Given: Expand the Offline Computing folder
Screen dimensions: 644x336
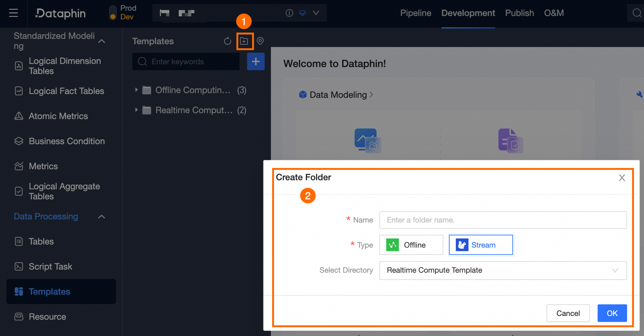Looking at the screenshot, I should [x=136, y=90].
